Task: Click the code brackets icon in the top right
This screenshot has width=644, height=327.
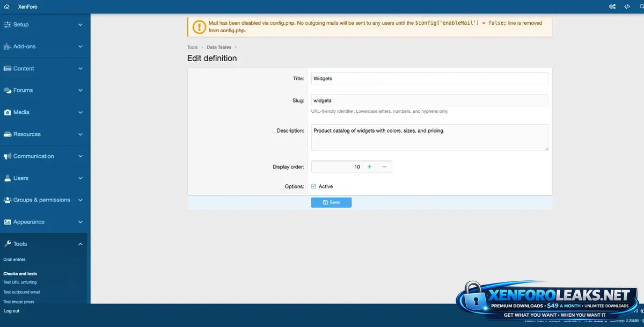Action: click(x=627, y=7)
